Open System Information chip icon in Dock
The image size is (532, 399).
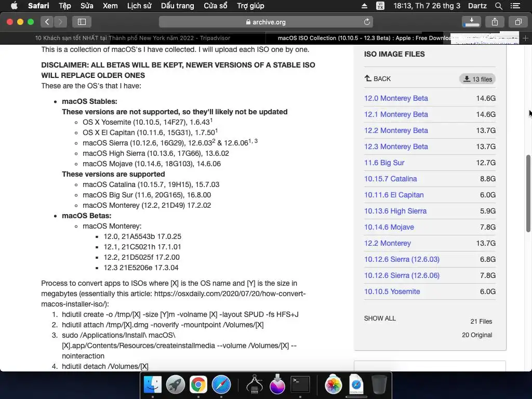click(x=255, y=385)
